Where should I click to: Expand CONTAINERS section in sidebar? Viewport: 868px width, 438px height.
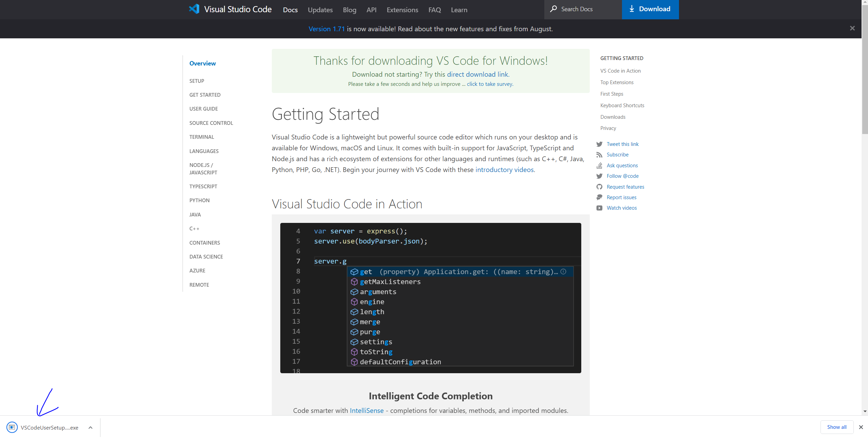coord(204,243)
